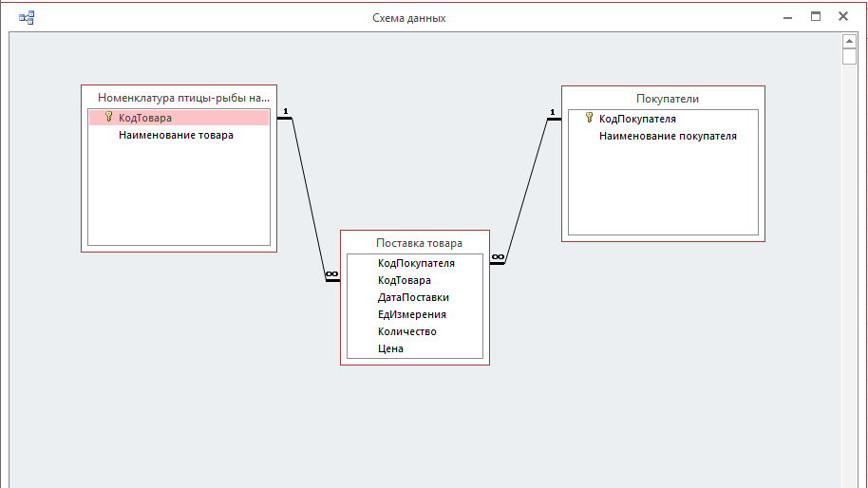Screen dimensions: 868x488
Task: Select Цена field
Action: (390, 349)
